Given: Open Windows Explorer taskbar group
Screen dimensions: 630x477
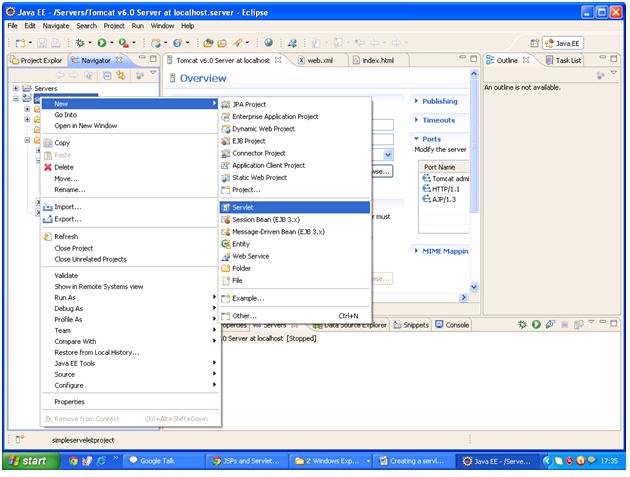Looking at the screenshot, I should coord(331,461).
